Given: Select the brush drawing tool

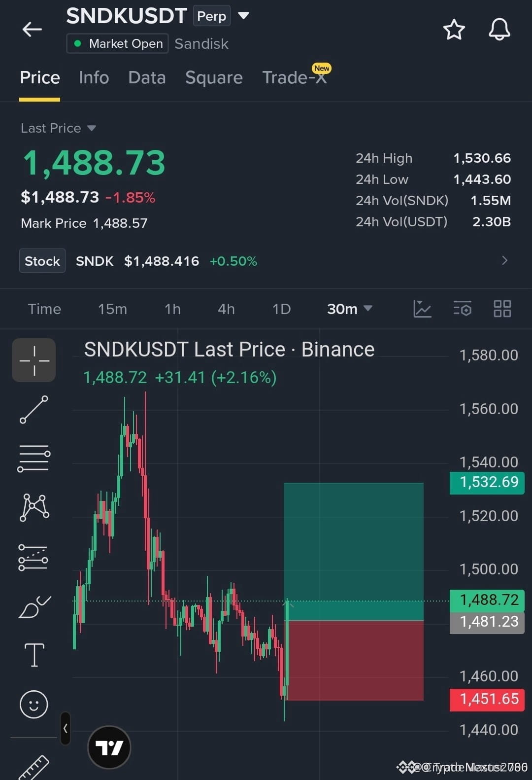Looking at the screenshot, I should [x=34, y=607].
